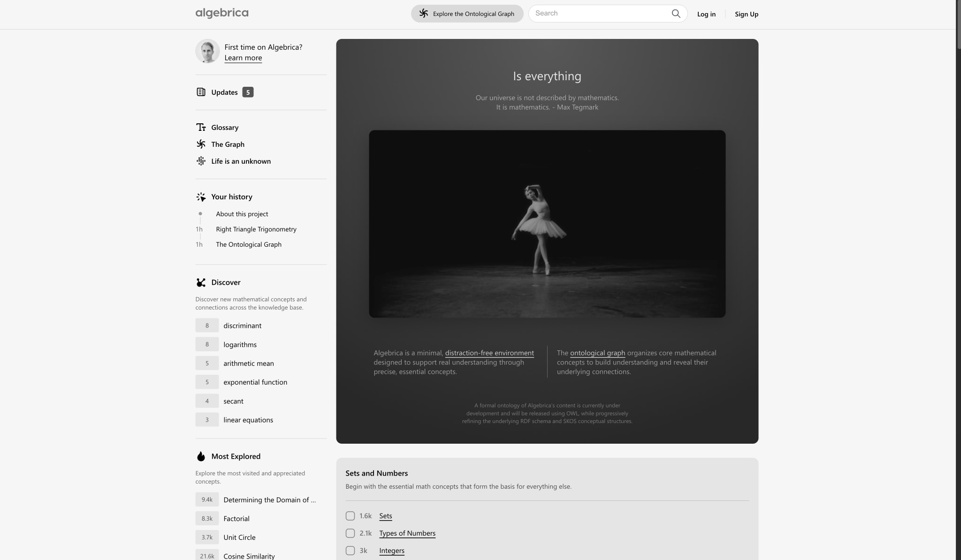
Task: Click Log in
Action: pos(706,14)
